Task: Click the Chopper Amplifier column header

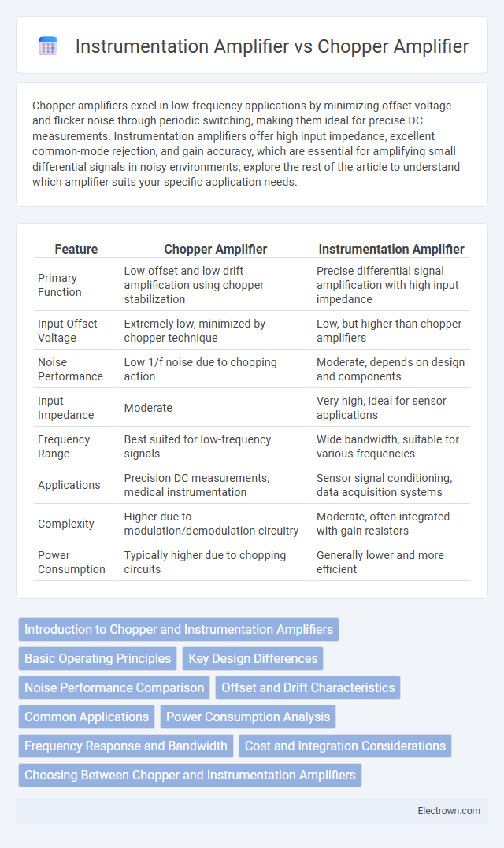Action: point(216,250)
